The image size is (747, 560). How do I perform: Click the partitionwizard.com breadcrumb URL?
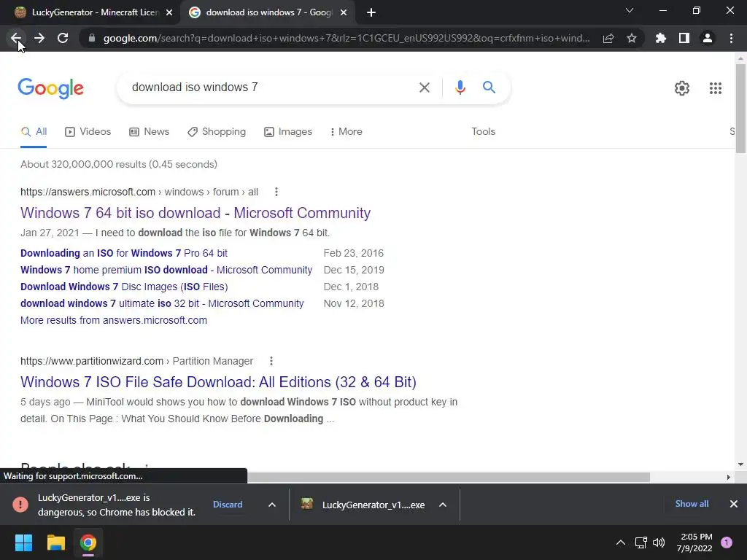coord(136,361)
